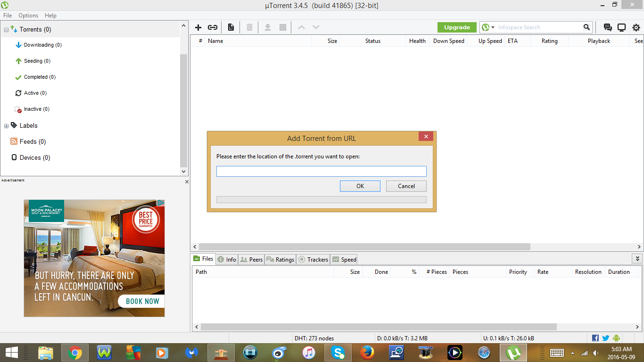Screen dimensions: 644x362
Task: Click the green Upgrade button
Action: point(457,27)
